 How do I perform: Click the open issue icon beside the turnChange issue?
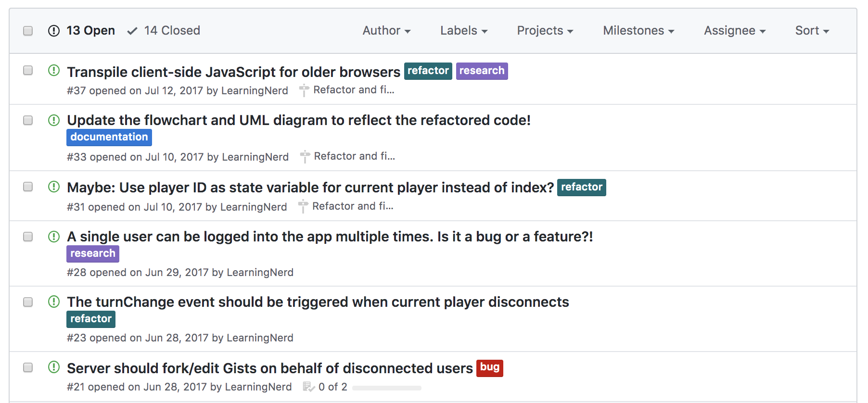pos(54,302)
